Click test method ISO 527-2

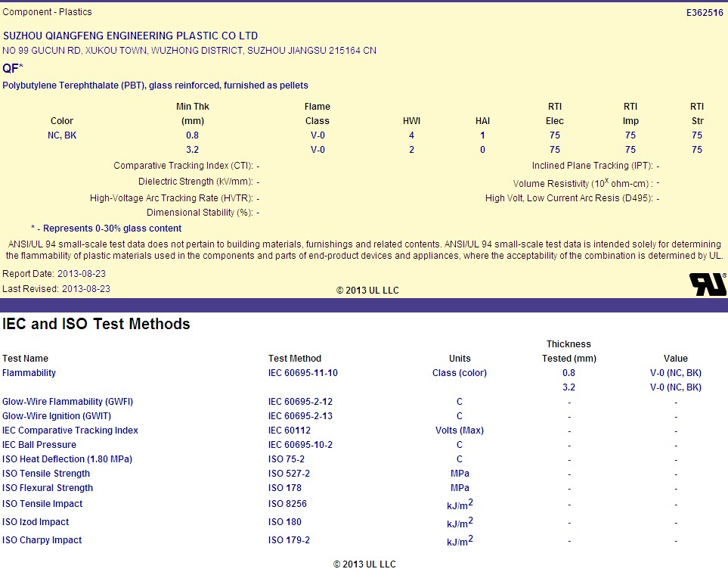(289, 474)
